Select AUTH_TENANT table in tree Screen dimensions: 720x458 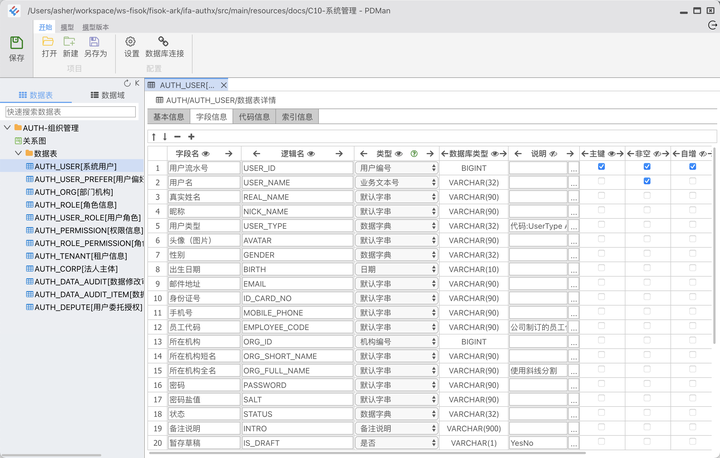coord(77,256)
